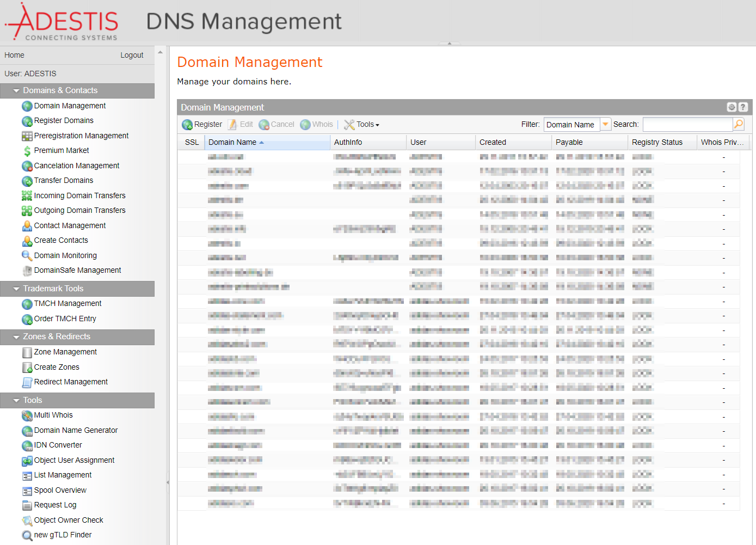The image size is (756, 545).
Task: Sort by the Domain Name column header
Action: click(x=232, y=142)
